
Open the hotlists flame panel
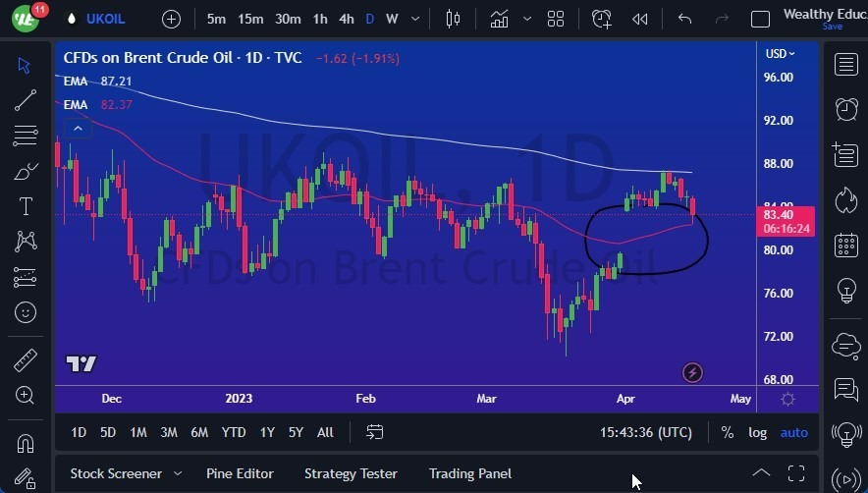845,200
